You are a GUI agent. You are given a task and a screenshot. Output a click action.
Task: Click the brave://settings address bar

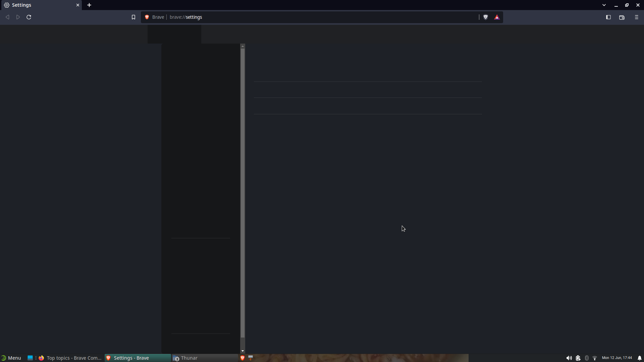pos(302,17)
